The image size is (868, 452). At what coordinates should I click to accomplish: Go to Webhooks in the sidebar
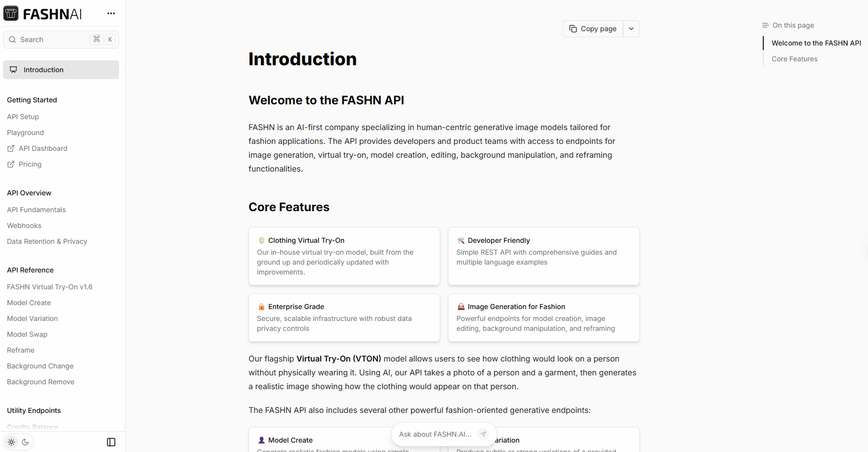[x=24, y=226]
